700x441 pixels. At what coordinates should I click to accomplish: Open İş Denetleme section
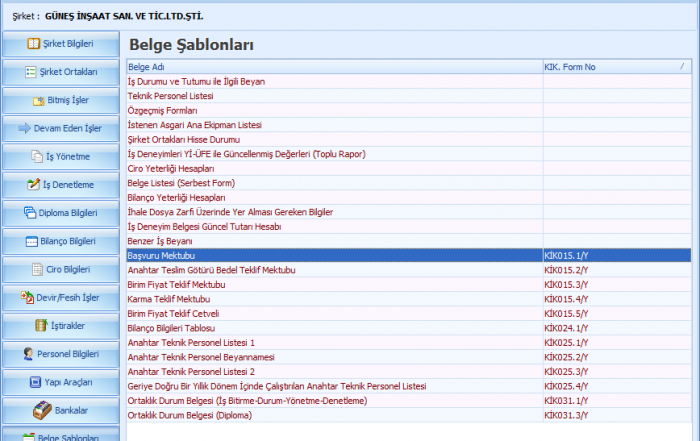(x=60, y=185)
